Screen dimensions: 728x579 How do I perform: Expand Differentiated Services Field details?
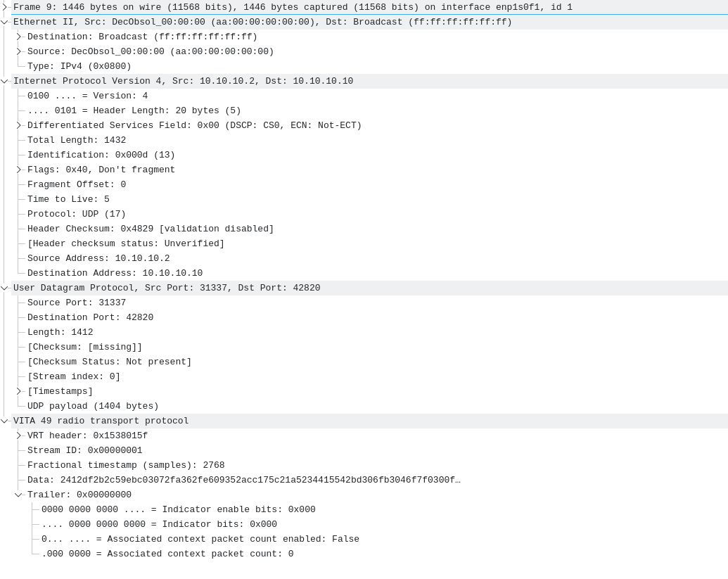19,125
